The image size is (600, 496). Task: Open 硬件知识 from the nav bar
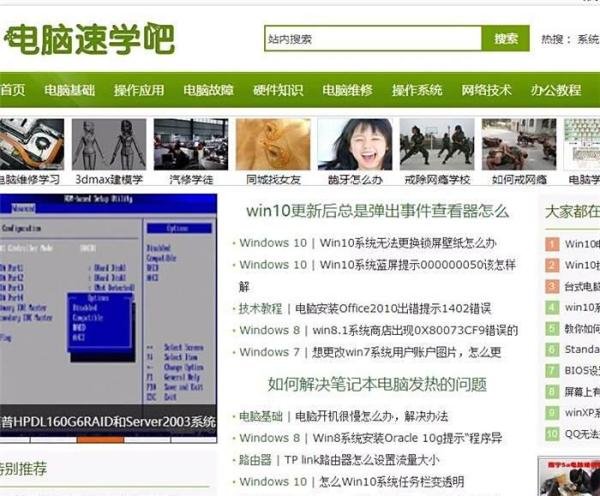(x=278, y=90)
